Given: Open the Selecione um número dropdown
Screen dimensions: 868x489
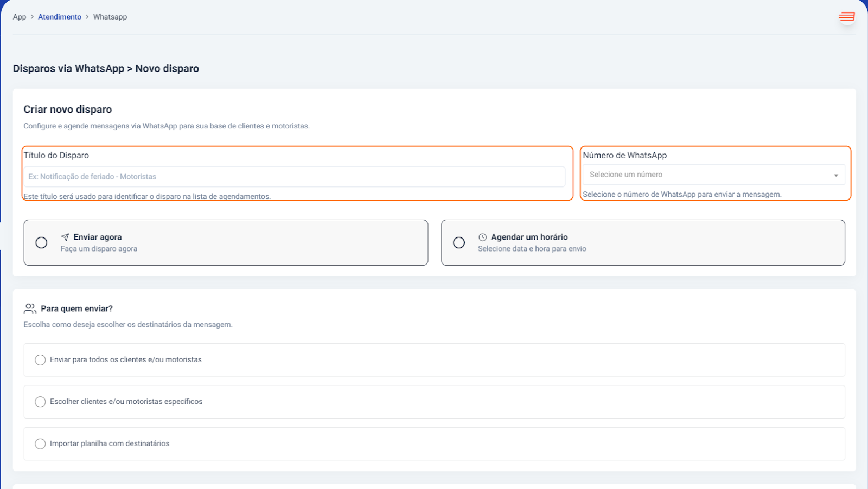Looking at the screenshot, I should (713, 175).
